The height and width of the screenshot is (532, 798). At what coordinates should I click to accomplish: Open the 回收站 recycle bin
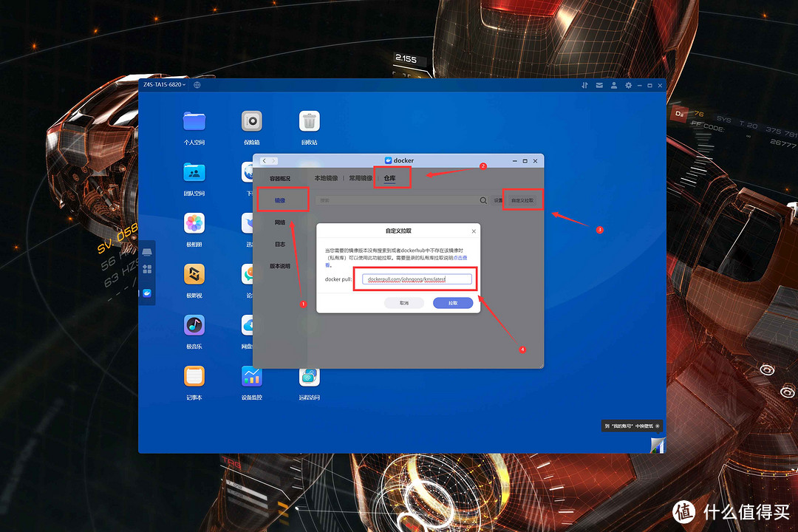(309, 121)
